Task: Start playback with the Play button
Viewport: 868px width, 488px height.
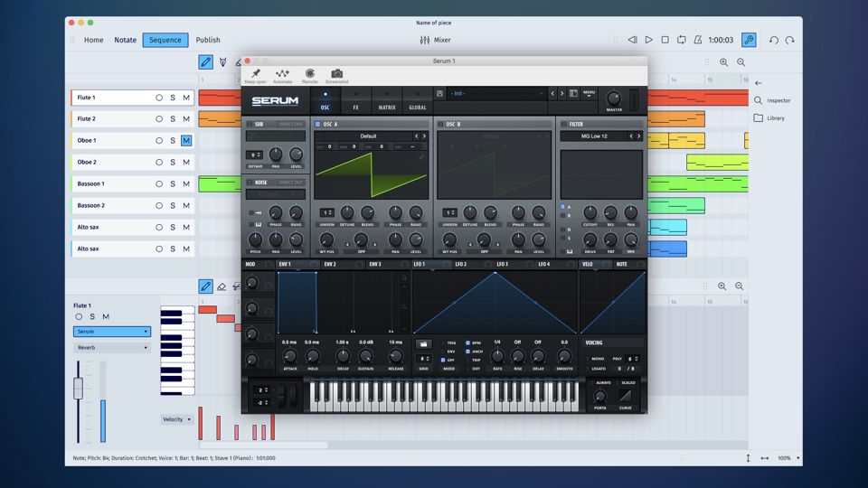Action: (649, 40)
